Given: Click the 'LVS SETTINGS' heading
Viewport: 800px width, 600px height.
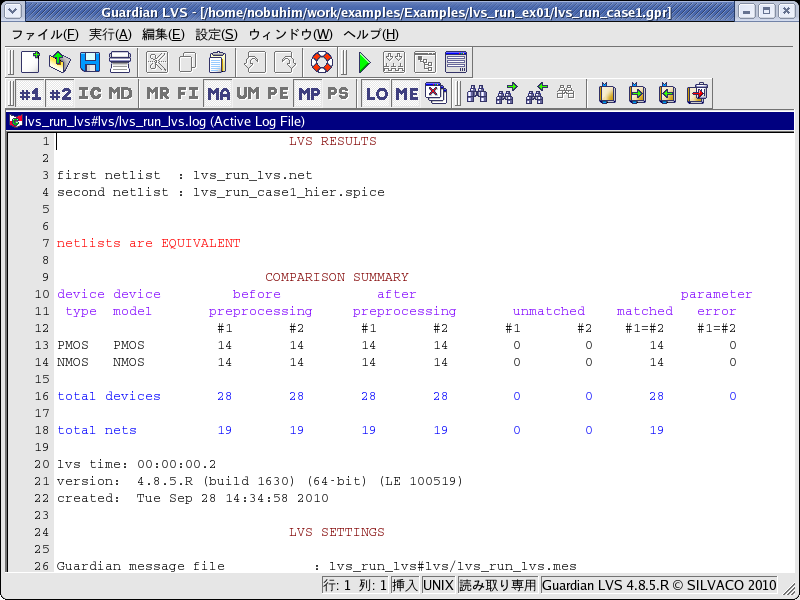Looking at the screenshot, I should point(337,532).
